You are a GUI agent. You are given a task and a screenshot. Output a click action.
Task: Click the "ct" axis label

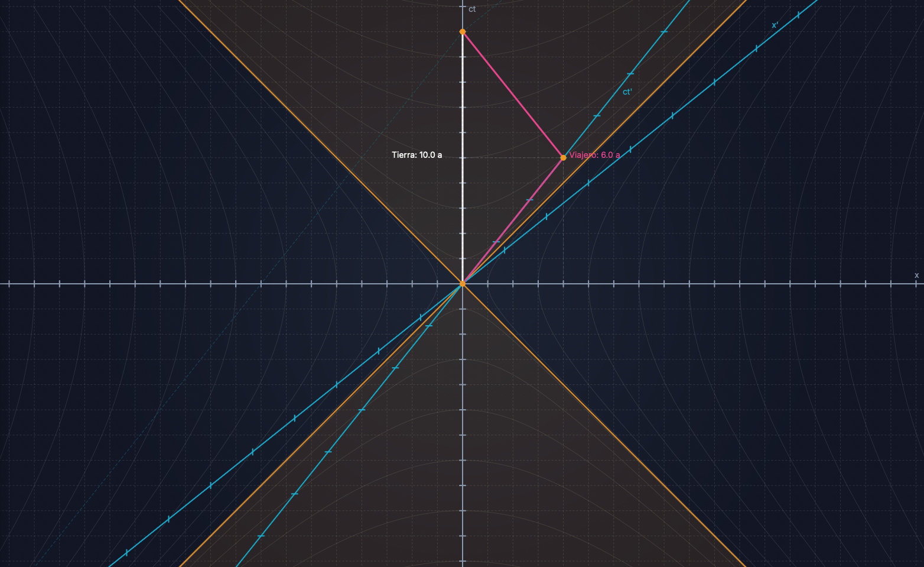click(472, 9)
